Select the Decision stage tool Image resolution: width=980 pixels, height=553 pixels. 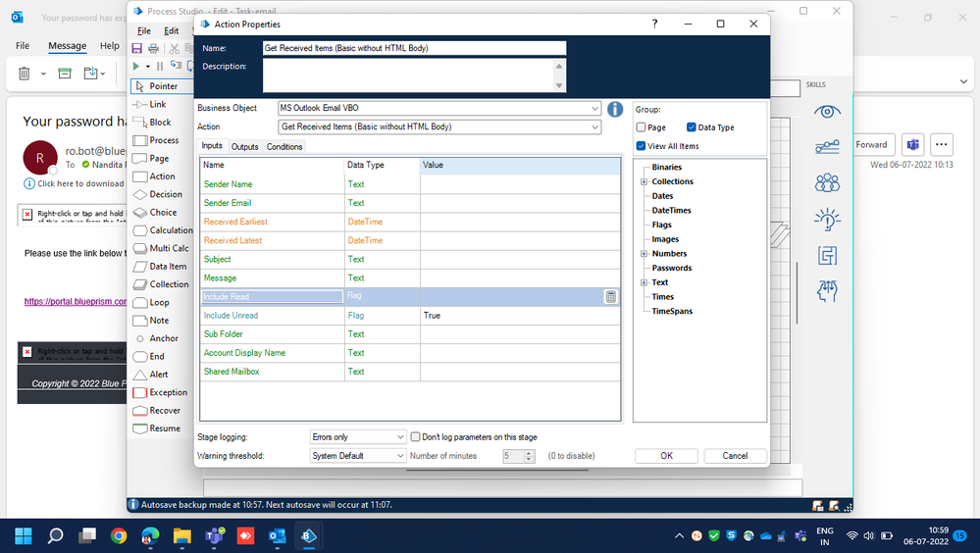164,194
